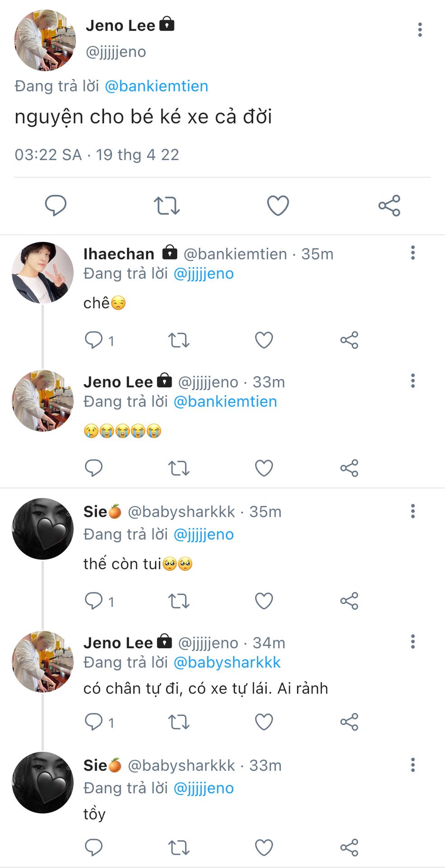Screen dimensions: 445x868
Task: Open replies on lhaechan's "chê" tweet
Action: coord(94,340)
